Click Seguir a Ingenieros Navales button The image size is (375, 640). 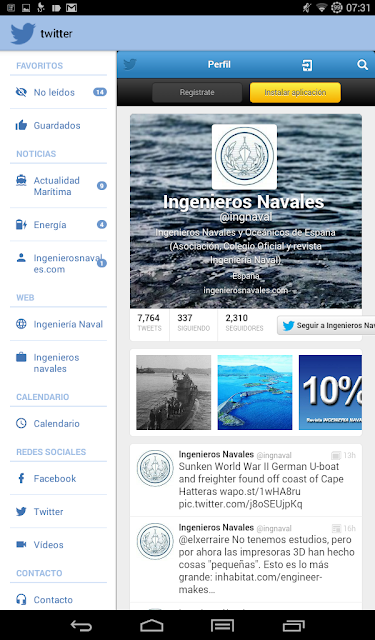tap(326, 325)
